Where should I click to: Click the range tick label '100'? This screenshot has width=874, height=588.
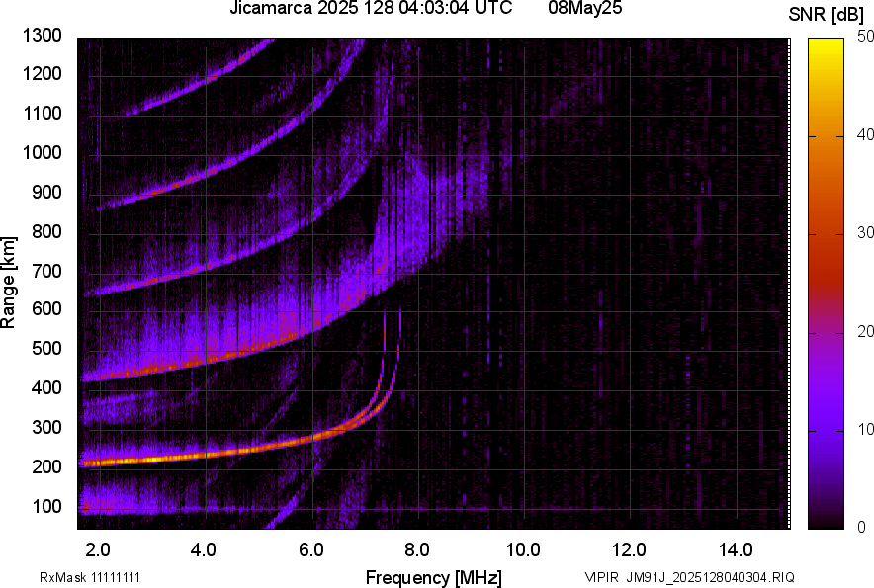[46, 506]
